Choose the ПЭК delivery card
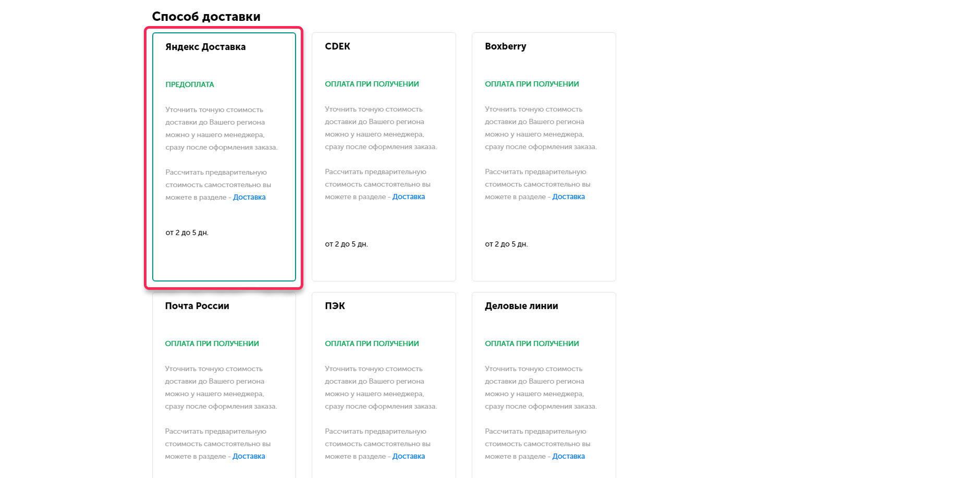This screenshot has width=980, height=478. click(384, 385)
